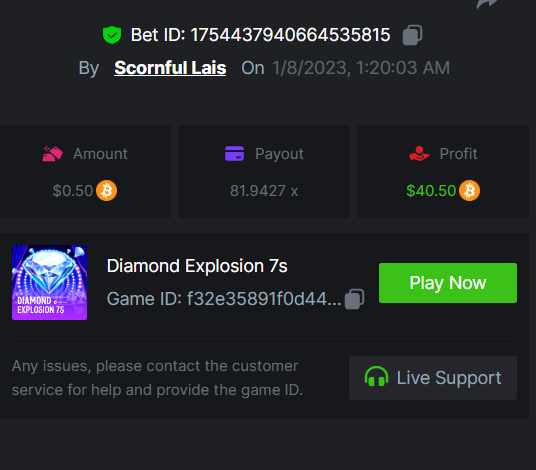Click the share arrow icon
The height and width of the screenshot is (470, 536).
tap(487, 3)
